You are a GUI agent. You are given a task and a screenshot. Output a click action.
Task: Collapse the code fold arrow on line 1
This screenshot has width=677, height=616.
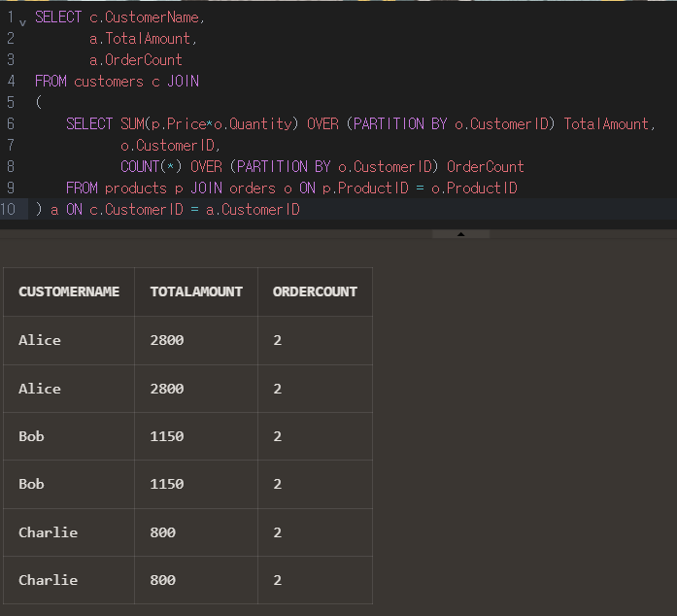[22, 21]
